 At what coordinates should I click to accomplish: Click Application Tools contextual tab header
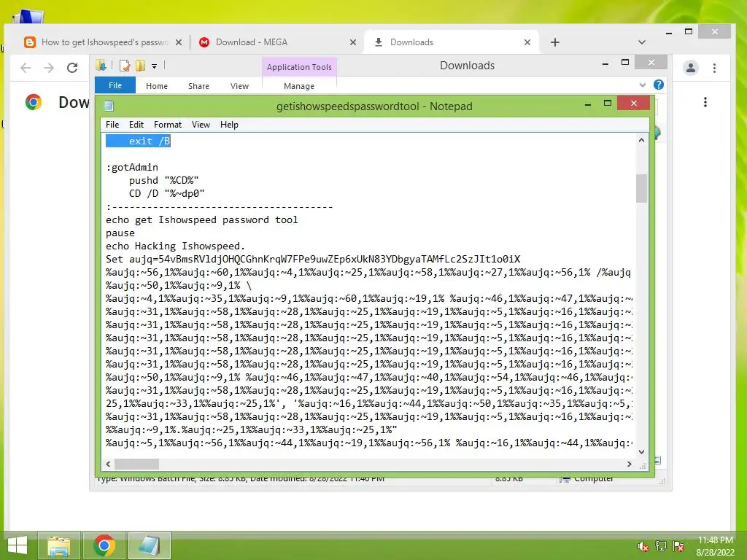(299, 67)
